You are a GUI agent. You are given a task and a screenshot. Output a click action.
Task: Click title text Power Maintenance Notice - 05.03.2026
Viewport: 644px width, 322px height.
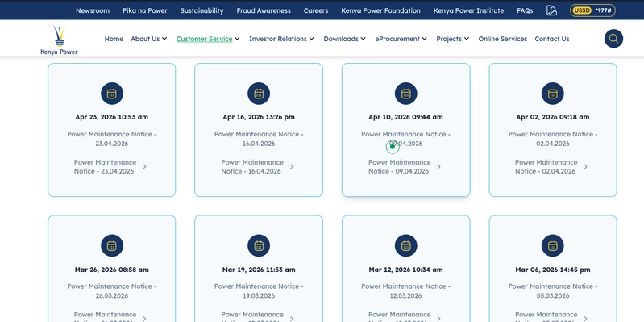point(553,291)
